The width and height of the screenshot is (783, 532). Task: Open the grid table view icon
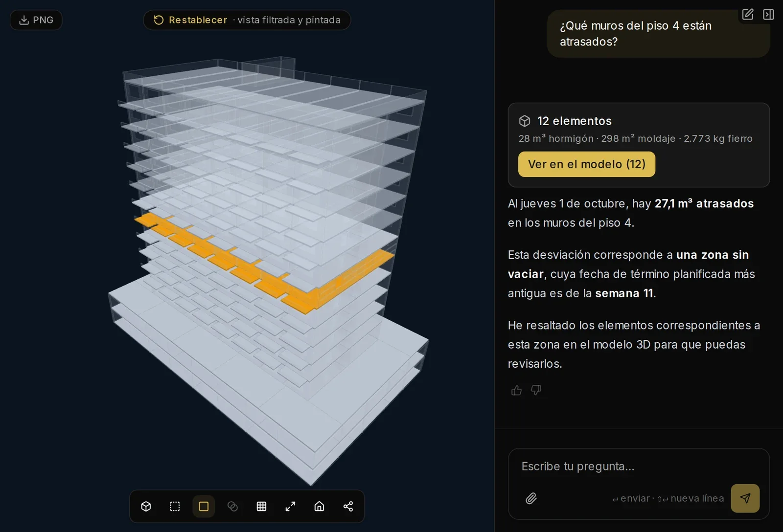pyautogui.click(x=261, y=507)
